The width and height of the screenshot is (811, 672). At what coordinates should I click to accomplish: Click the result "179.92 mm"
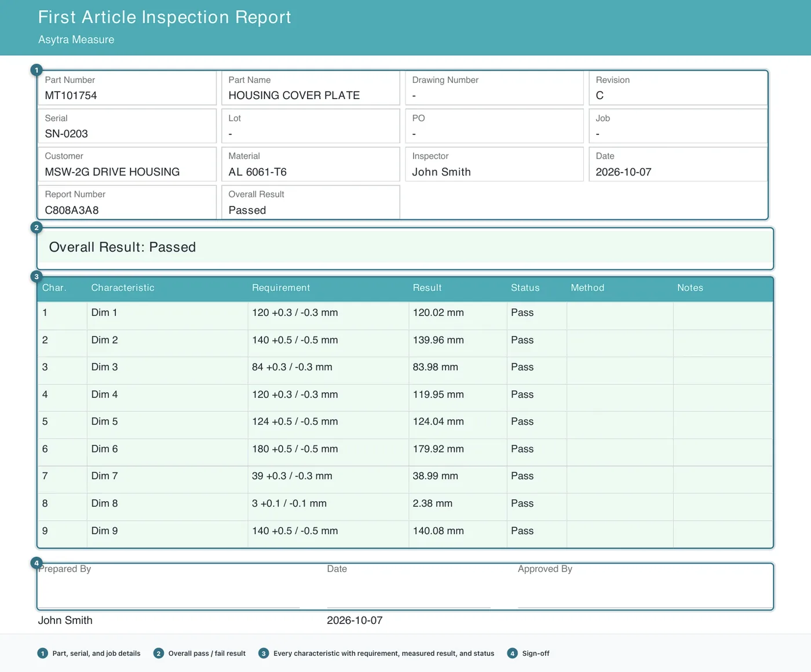pyautogui.click(x=438, y=449)
